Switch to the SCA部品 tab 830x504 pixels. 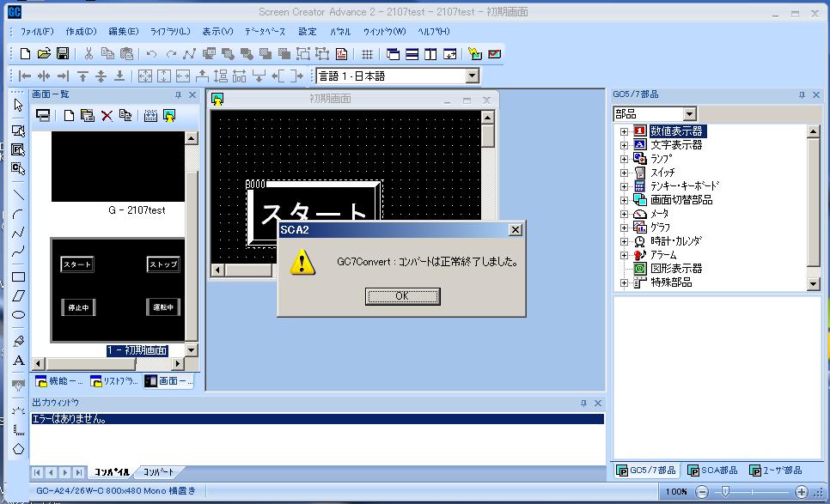(x=712, y=471)
